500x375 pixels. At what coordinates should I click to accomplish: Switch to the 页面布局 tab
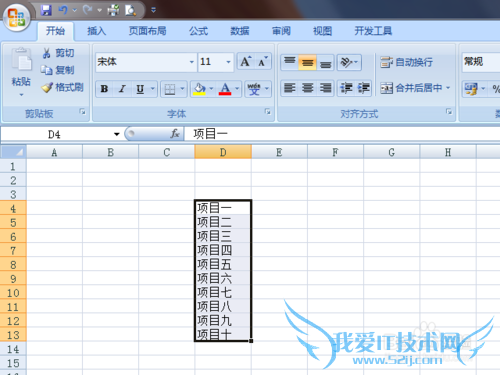tap(147, 31)
